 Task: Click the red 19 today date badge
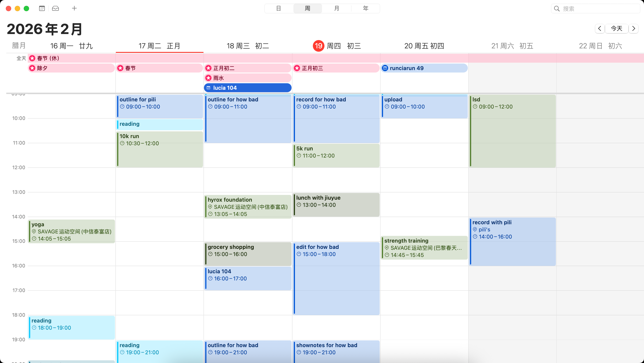tap(318, 46)
